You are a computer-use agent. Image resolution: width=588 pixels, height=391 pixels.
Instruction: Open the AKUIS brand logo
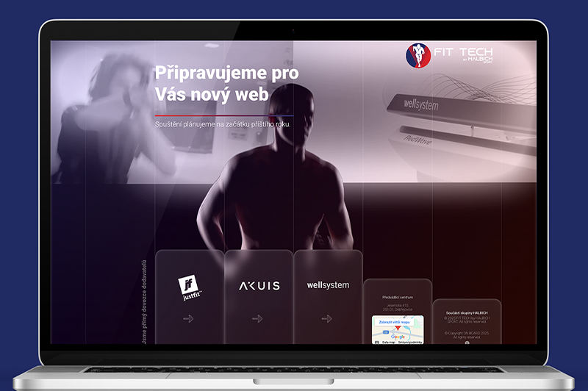tap(258, 286)
